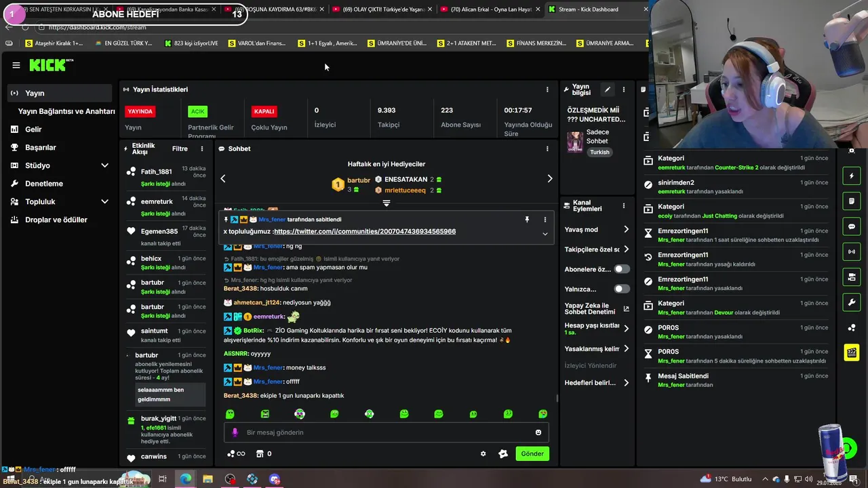This screenshot has width=868, height=488.
Task: Open Etkinlik Akışı three-dot menu
Action: tap(201, 148)
